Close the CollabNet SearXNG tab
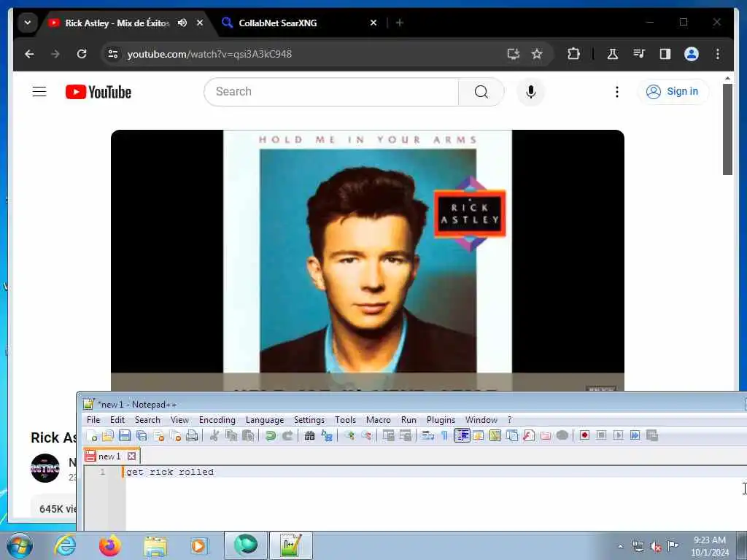Screen dimensions: 747x560 click(373, 23)
